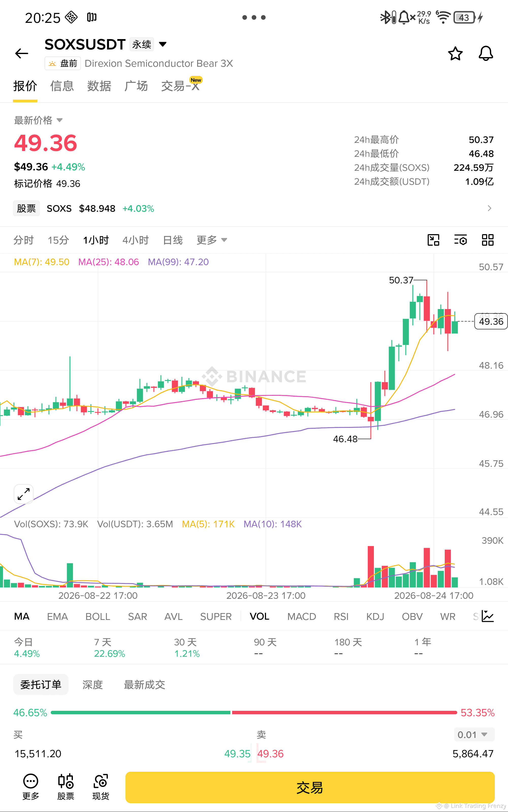Tap 股票 tag beside SOXS
The width and height of the screenshot is (508, 812).
coord(26,208)
